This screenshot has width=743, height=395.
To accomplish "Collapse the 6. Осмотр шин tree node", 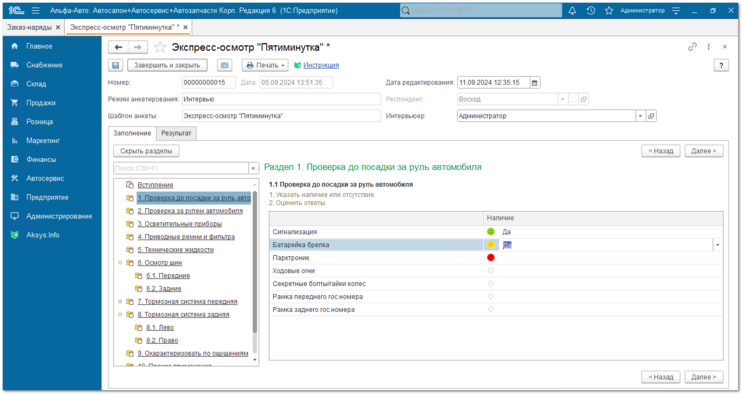I will 120,262.
